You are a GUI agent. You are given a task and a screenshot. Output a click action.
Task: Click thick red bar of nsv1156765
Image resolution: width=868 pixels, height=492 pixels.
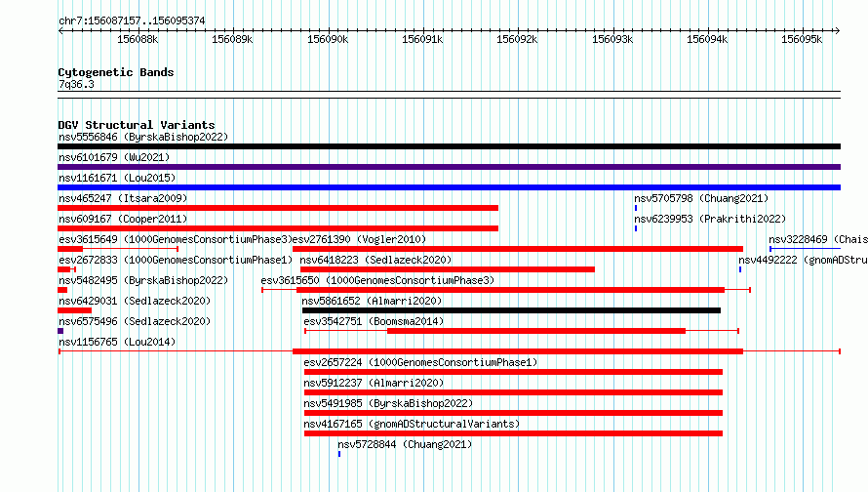click(518, 351)
